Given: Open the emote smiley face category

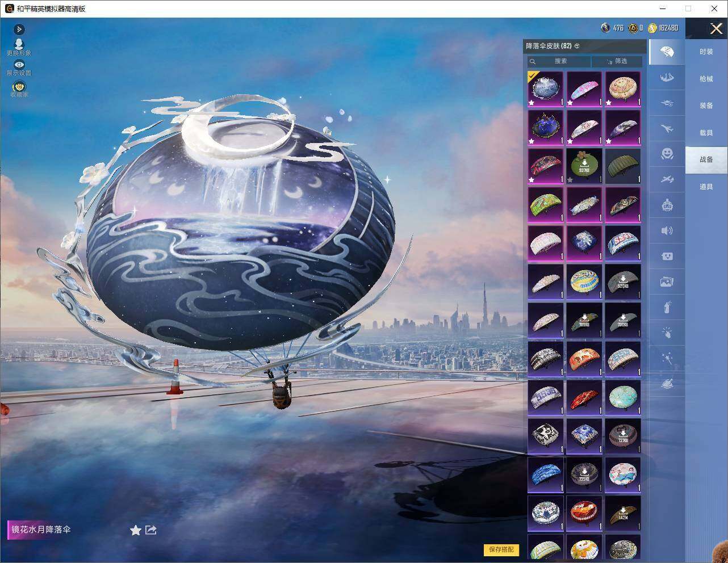Looking at the screenshot, I should pos(667,153).
